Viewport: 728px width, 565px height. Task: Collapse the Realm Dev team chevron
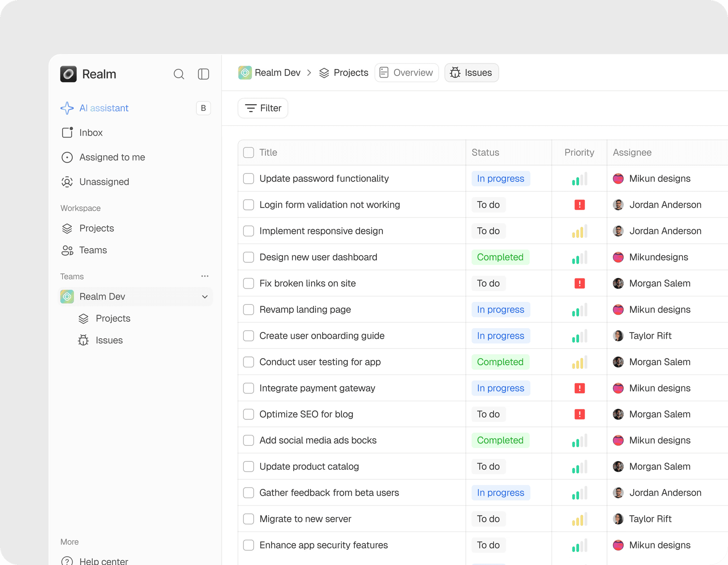205,297
